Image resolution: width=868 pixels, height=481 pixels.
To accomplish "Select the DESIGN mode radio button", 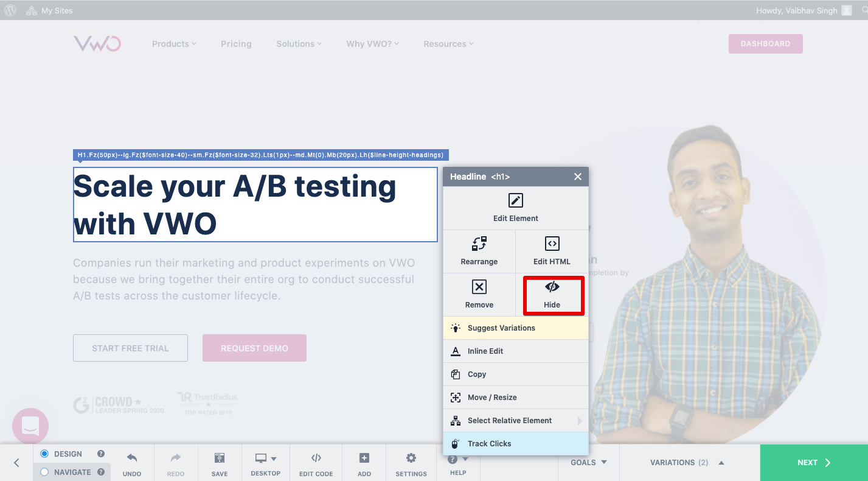I will tap(44, 454).
